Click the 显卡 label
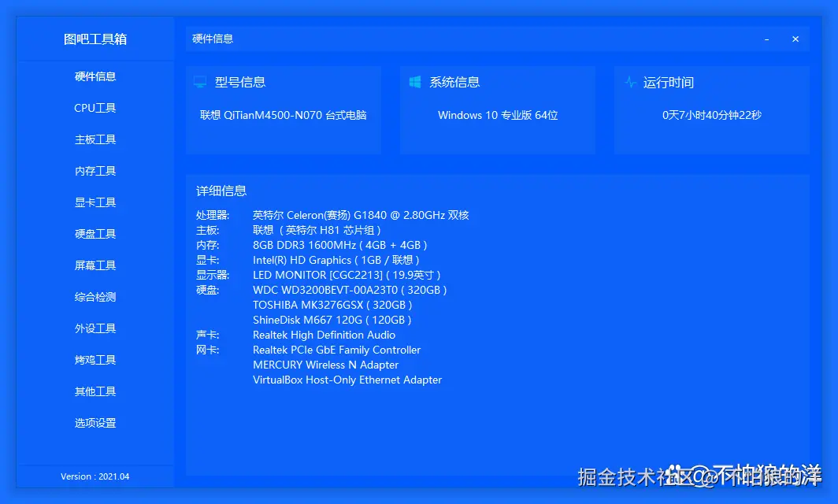This screenshot has width=838, height=504. (x=207, y=260)
